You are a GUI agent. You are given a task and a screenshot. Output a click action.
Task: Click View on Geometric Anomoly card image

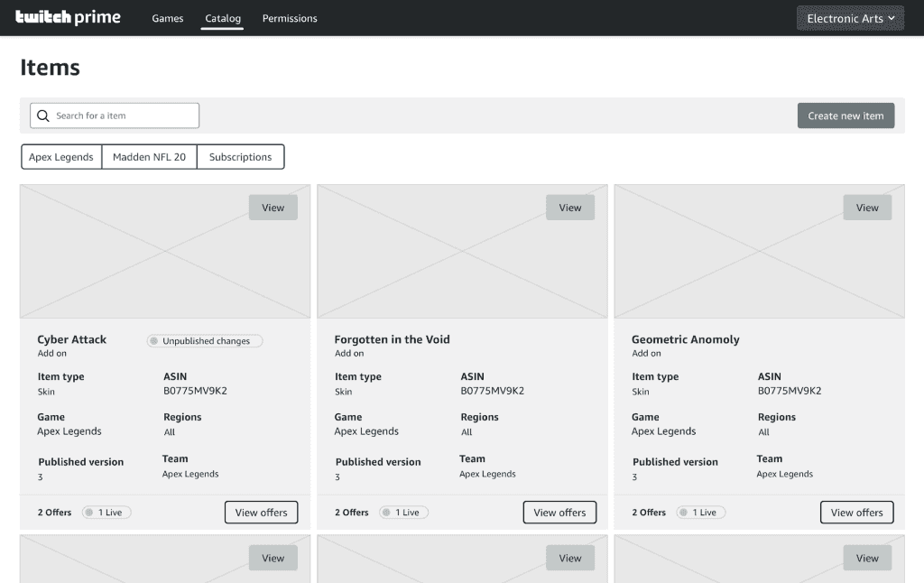coord(867,208)
